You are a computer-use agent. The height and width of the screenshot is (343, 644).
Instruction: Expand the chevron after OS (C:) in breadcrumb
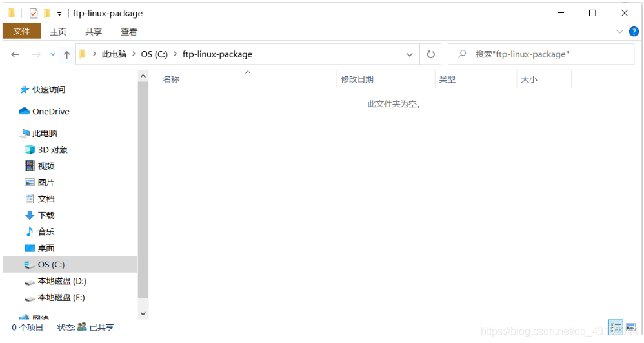point(176,54)
